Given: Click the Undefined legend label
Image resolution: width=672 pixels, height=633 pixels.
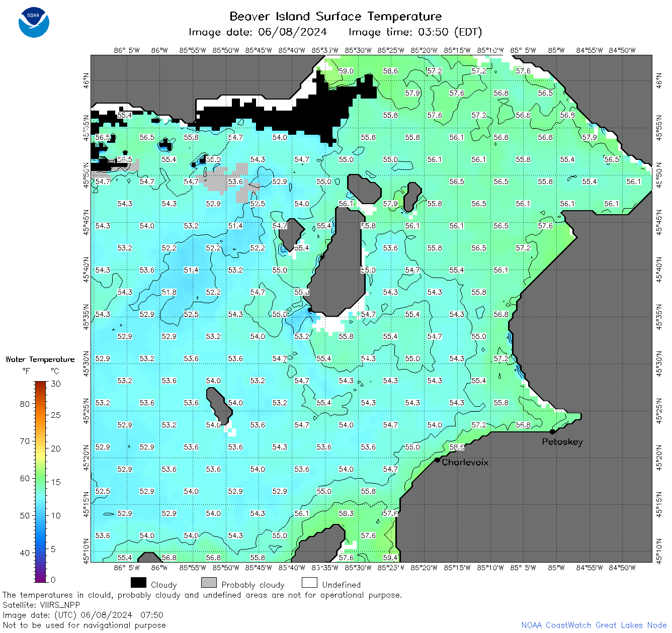Looking at the screenshot, I should pos(341,585).
